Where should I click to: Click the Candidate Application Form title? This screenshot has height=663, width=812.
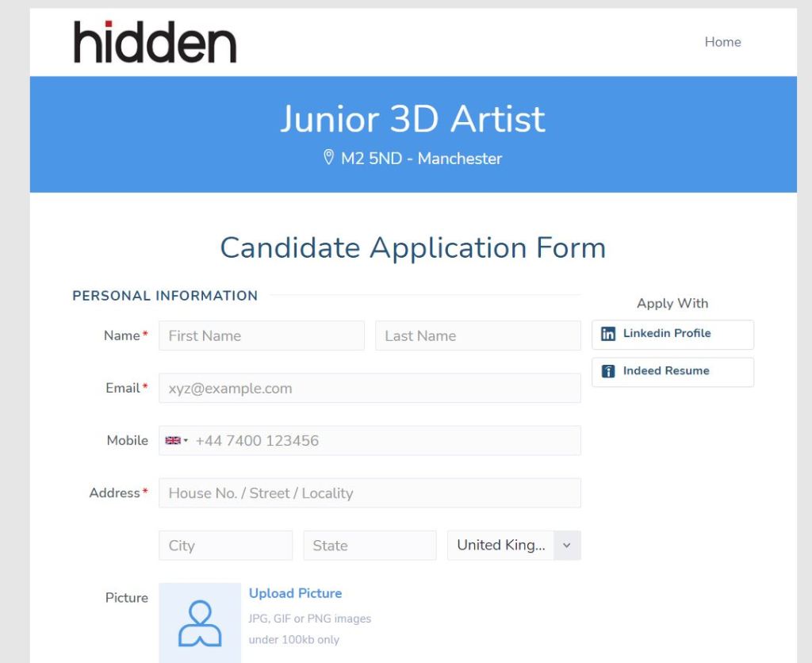pyautogui.click(x=412, y=247)
